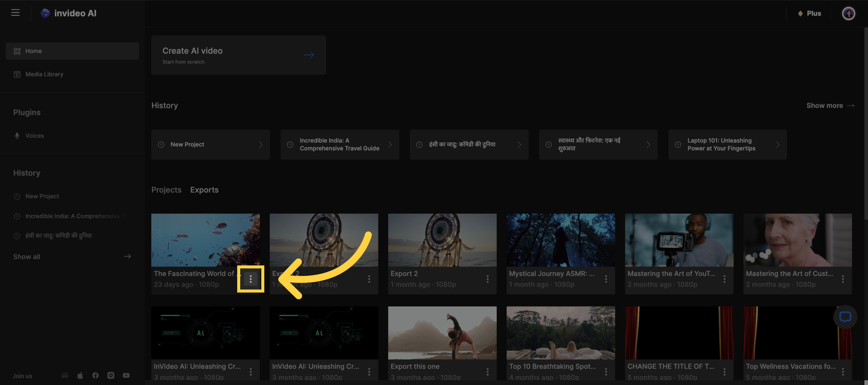Open three-dot menu for Mystical Journey ASMR
Screen dimensions: 868x385
(606, 279)
